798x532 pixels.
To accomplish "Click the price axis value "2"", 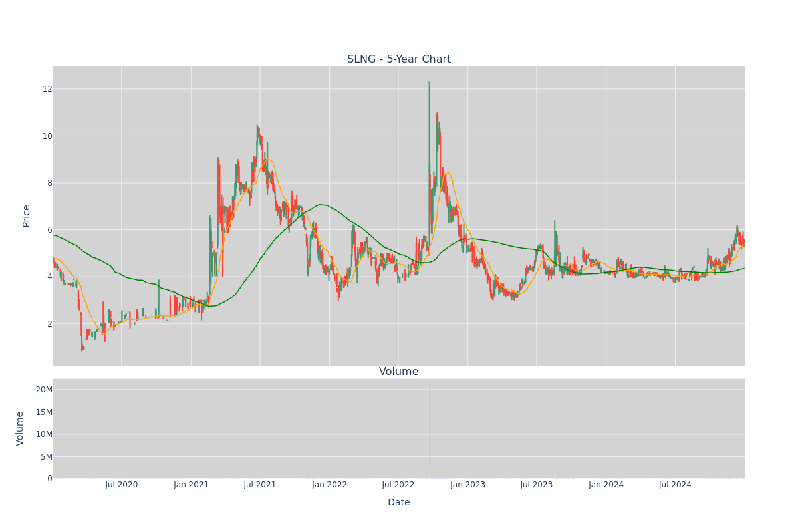I will (49, 324).
